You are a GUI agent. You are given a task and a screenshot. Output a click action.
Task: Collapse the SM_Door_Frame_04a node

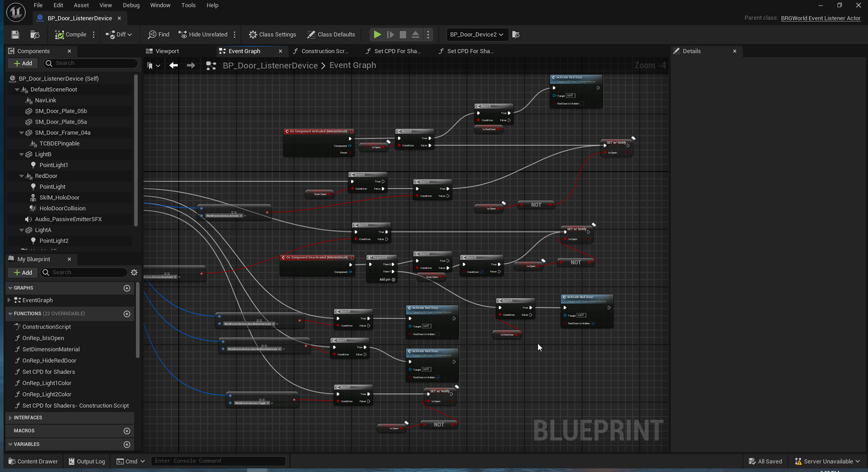[x=22, y=133]
